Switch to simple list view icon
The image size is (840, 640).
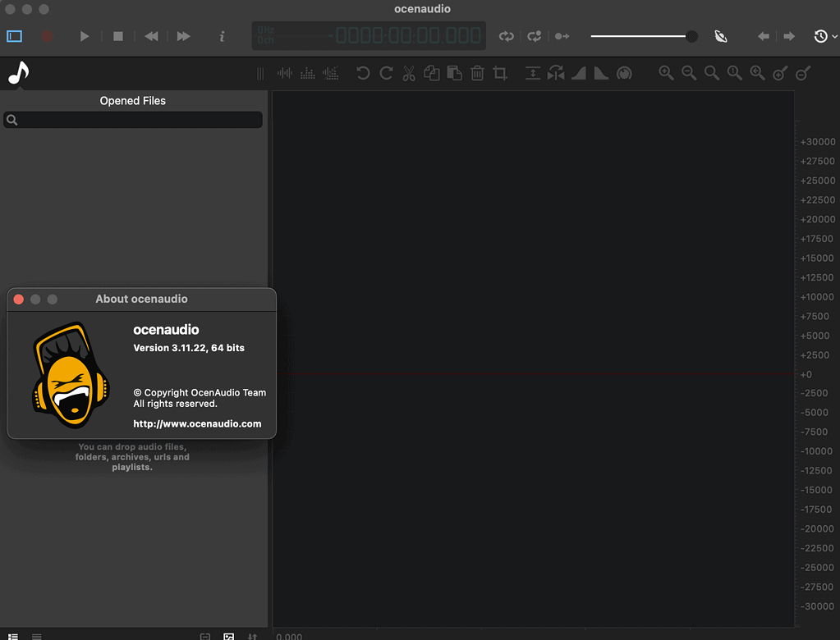point(36,636)
